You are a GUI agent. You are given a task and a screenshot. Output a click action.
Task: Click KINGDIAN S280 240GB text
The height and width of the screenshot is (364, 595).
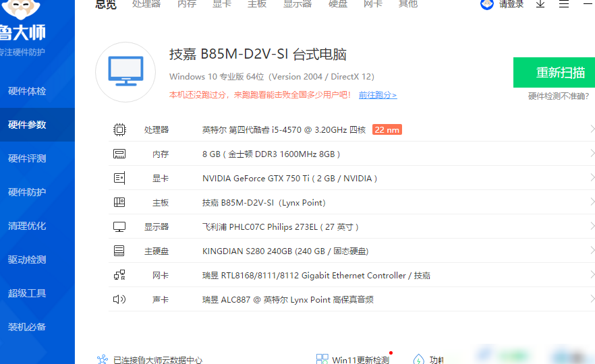click(x=285, y=251)
